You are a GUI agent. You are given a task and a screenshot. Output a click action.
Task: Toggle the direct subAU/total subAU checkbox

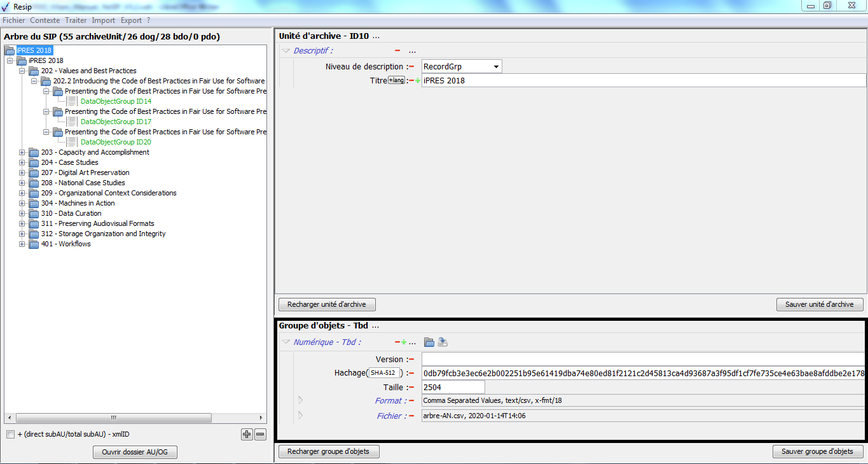pyautogui.click(x=10, y=435)
